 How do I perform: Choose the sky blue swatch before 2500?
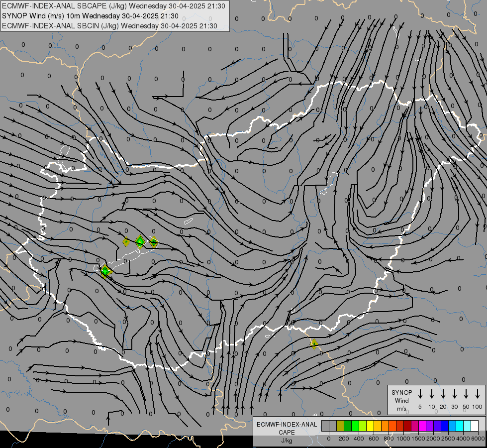pyautogui.click(x=452, y=426)
